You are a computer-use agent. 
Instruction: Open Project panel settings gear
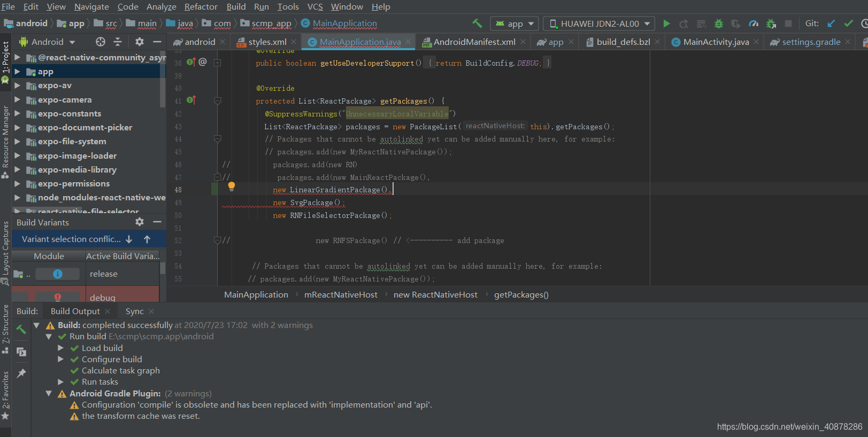pos(140,42)
